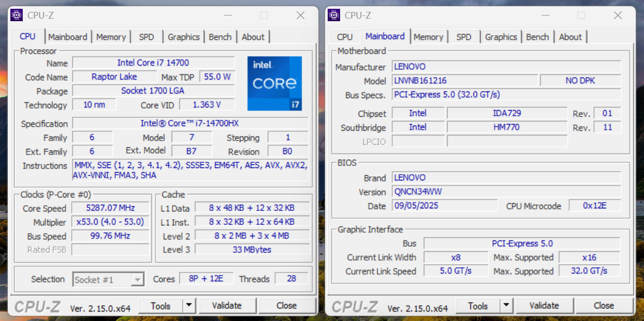
Task: Click the Current Link Width value x8
Action: click(455, 257)
